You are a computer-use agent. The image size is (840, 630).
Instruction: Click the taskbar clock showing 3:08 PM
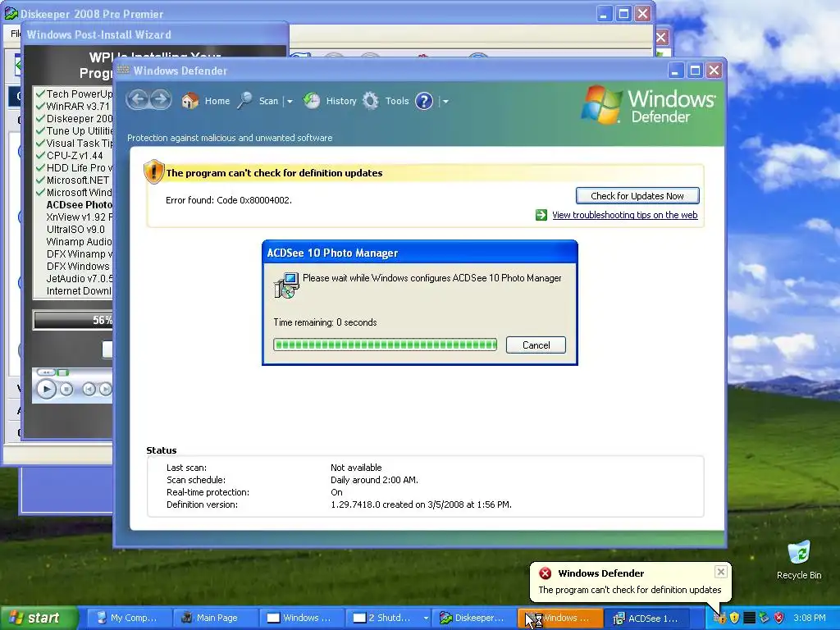(809, 618)
